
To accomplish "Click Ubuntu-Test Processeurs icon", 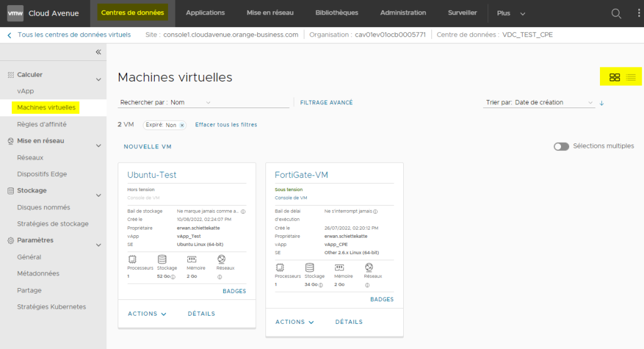I will click(132, 259).
